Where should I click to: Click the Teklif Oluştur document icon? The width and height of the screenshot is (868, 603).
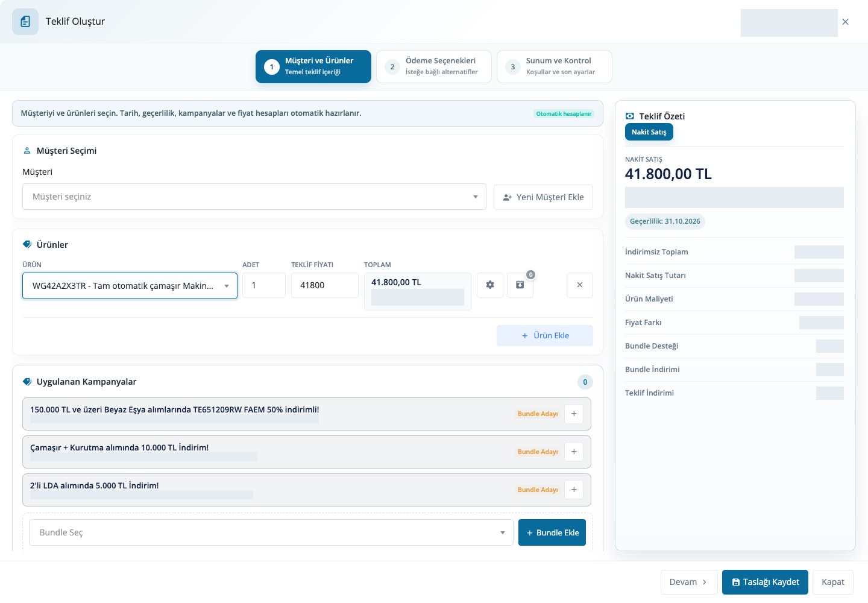point(25,22)
